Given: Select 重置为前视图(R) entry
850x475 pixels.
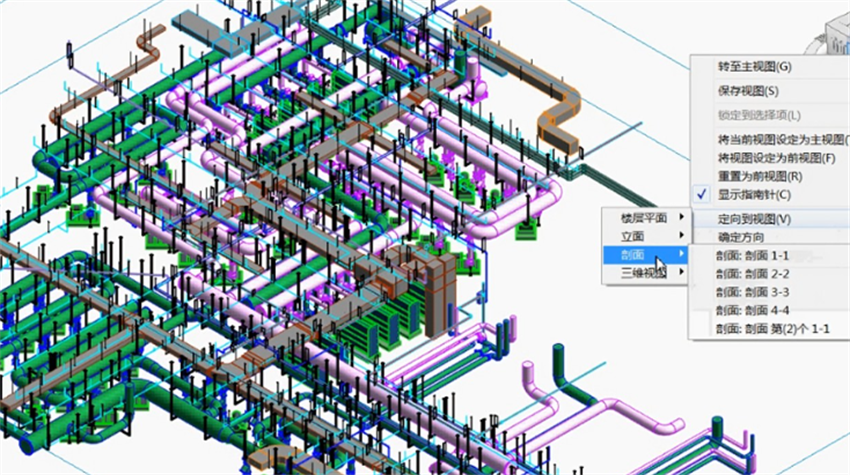Looking at the screenshot, I should pyautogui.click(x=760, y=176).
